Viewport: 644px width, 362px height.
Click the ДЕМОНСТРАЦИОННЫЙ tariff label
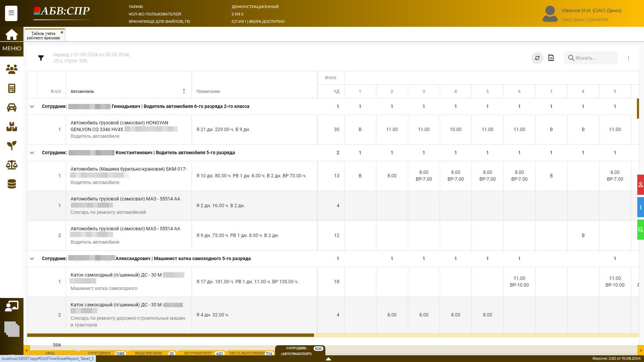pyautogui.click(x=255, y=7)
